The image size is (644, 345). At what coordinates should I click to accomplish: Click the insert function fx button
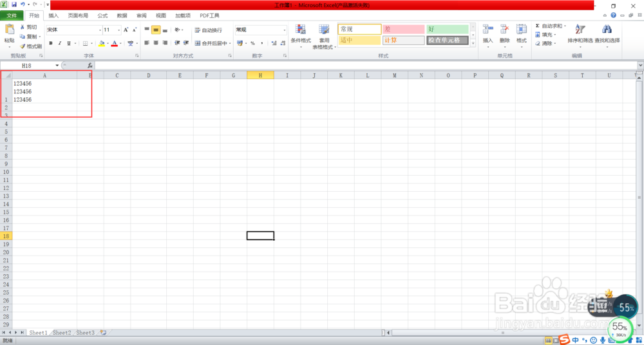90,65
